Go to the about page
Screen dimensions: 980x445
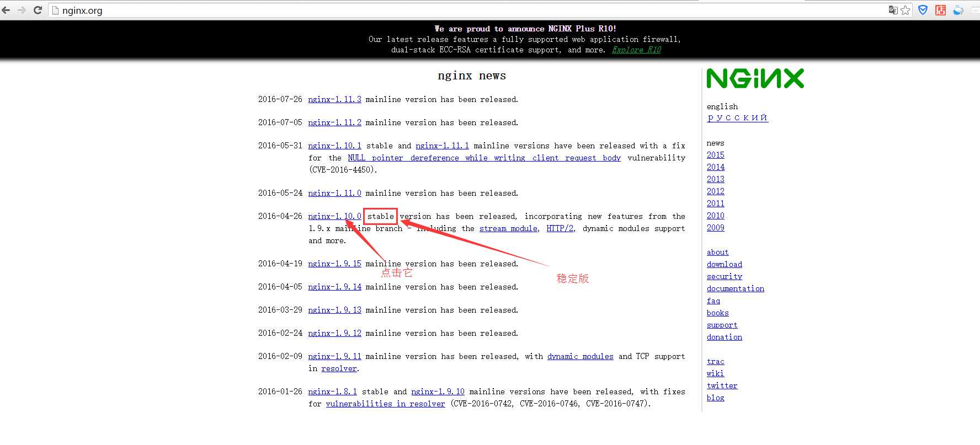coord(717,252)
